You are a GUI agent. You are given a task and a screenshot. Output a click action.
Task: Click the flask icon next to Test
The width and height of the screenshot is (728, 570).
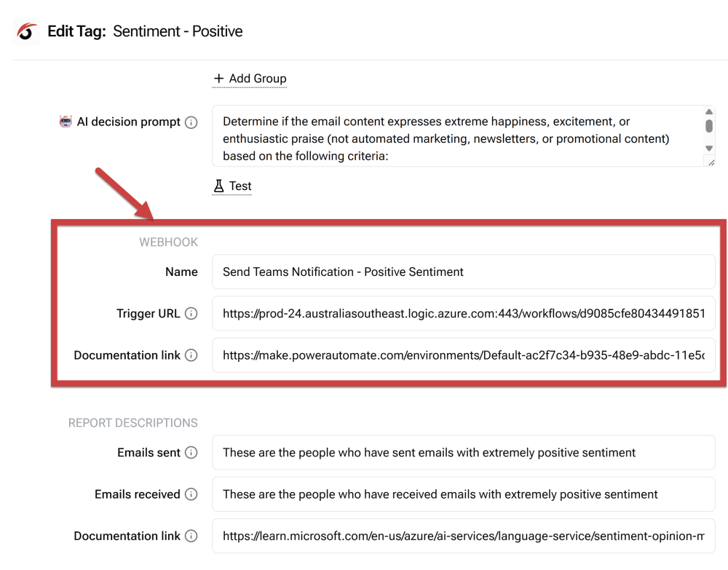point(218,186)
